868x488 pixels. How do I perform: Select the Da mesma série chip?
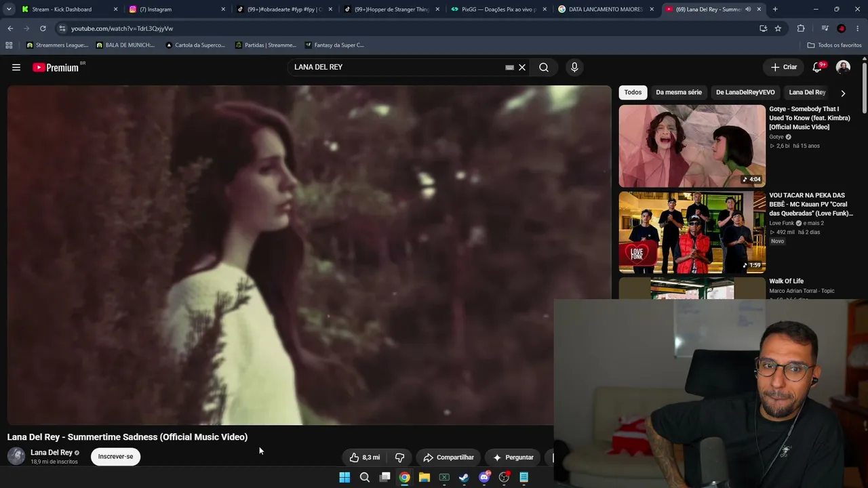679,92
